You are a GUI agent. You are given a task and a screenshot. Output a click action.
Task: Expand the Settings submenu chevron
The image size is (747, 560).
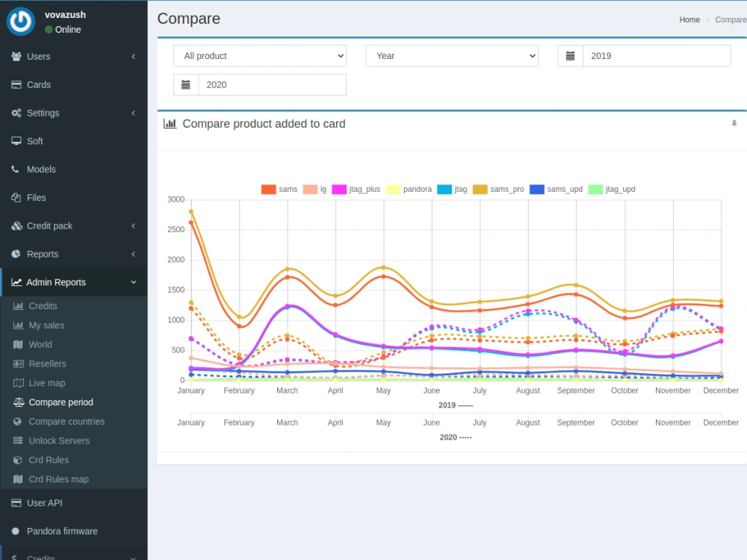134,113
